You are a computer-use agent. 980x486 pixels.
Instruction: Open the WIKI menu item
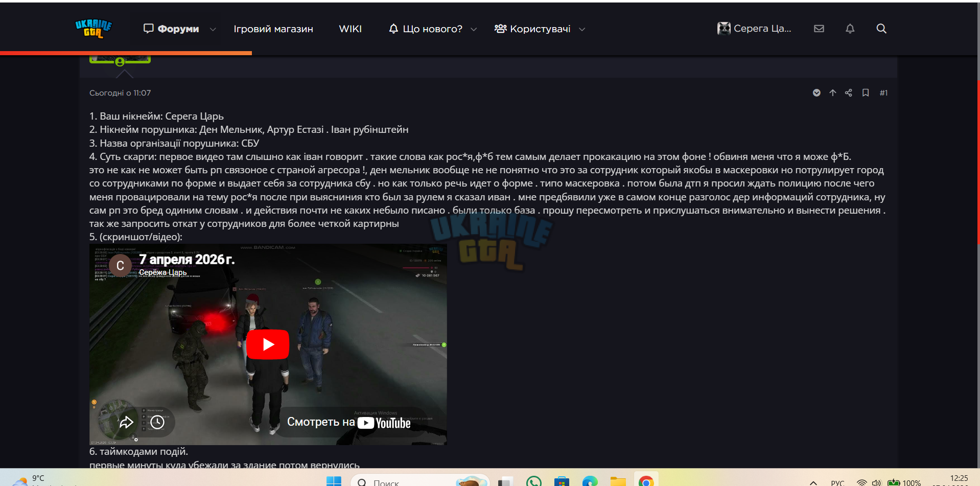point(351,29)
